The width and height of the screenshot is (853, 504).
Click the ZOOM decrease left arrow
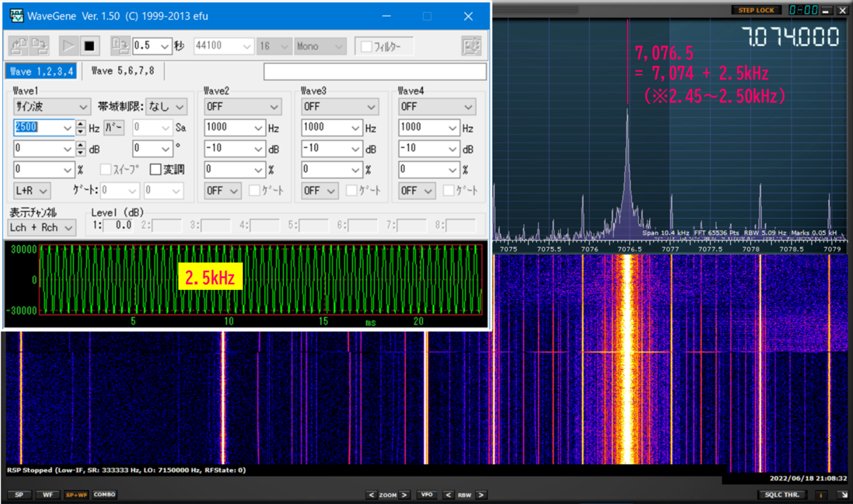pyautogui.click(x=372, y=495)
